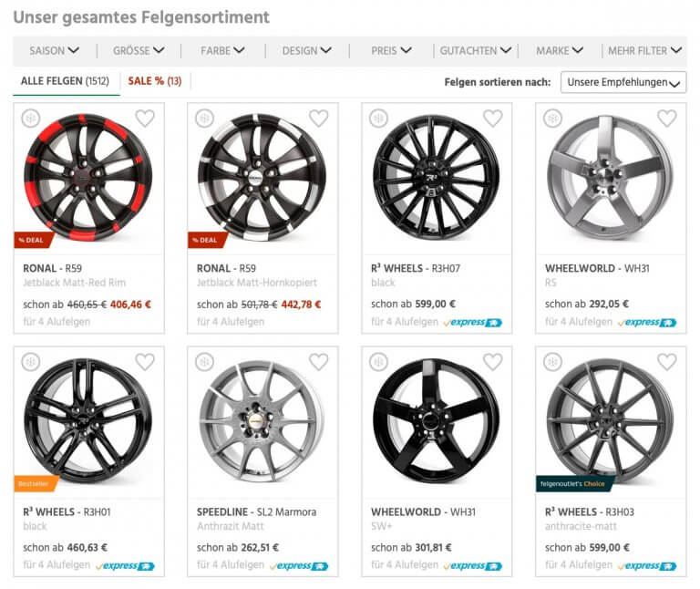700x589 pixels.
Task: Expand the Saison filter dropdown
Action: [x=54, y=51]
